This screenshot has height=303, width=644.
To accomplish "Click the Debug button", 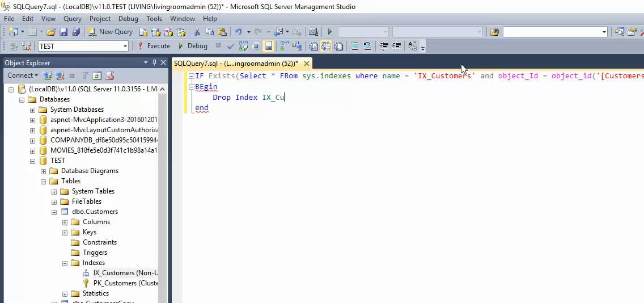I will pos(193,46).
